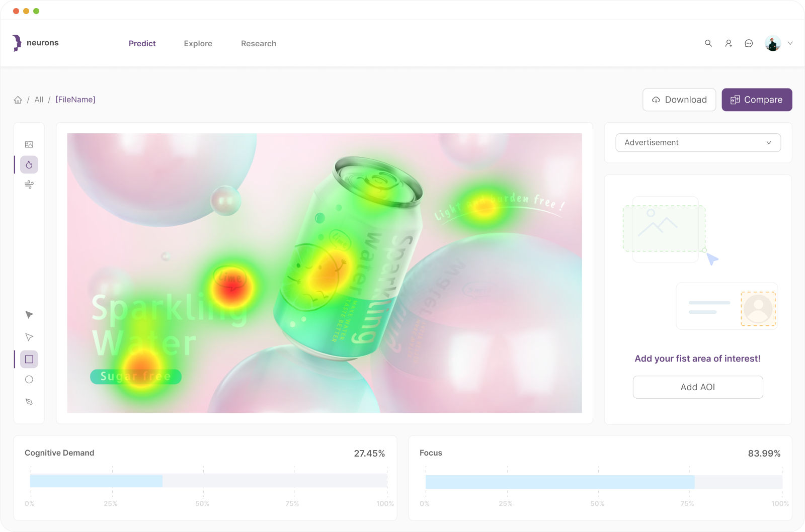Select the circle AOI tool

click(x=29, y=380)
